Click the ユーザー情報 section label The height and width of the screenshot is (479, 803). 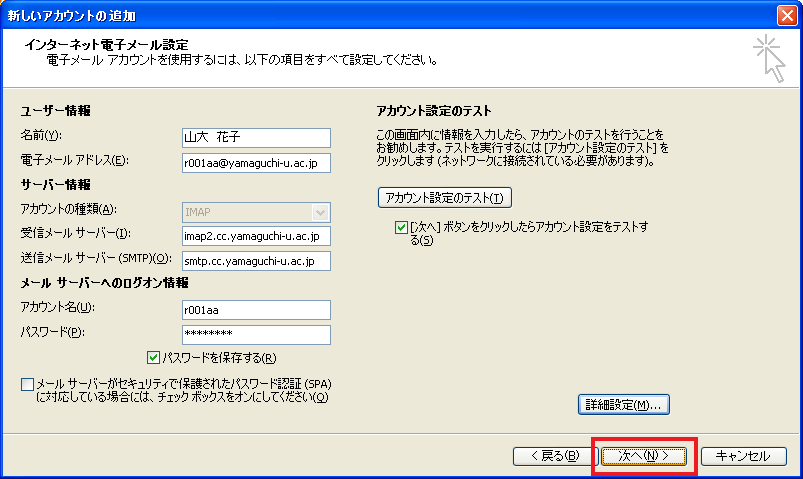coord(55,111)
